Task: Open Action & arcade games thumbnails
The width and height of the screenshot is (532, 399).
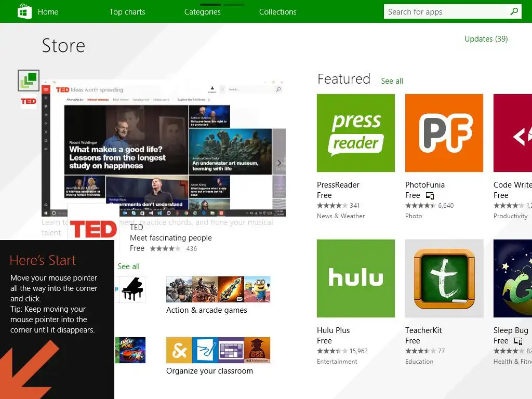Action: click(x=218, y=289)
